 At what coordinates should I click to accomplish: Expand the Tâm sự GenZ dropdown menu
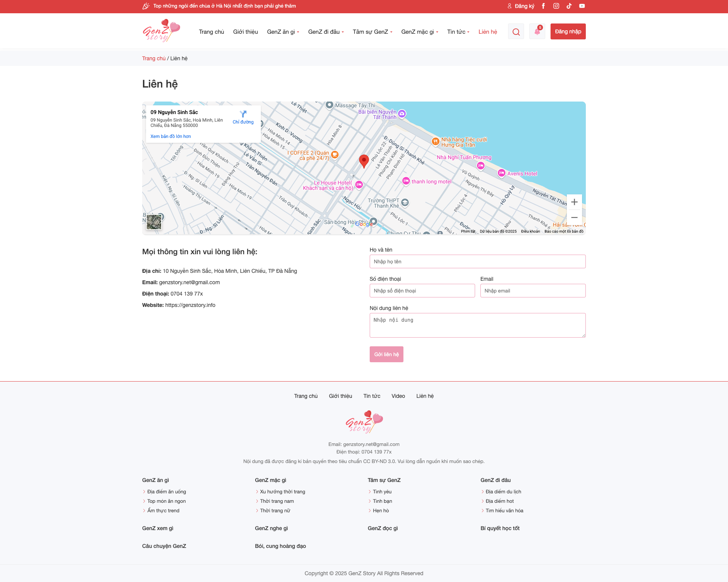(372, 32)
